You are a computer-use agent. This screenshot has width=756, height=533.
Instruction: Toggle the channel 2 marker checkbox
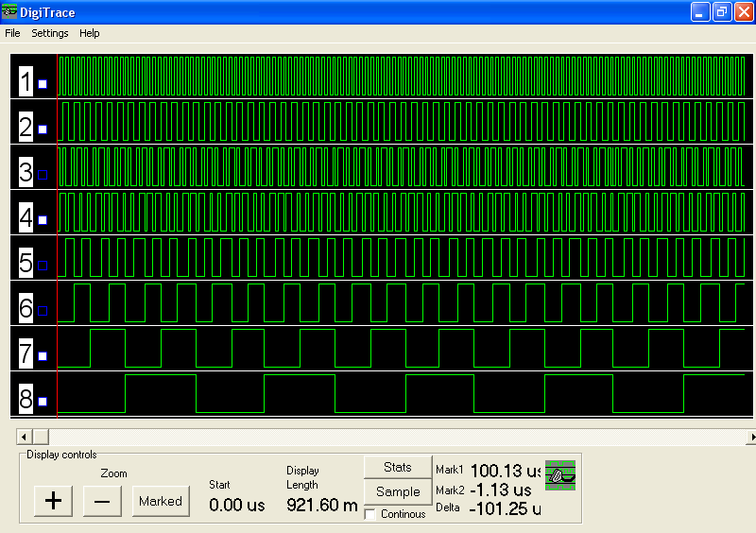point(43,129)
